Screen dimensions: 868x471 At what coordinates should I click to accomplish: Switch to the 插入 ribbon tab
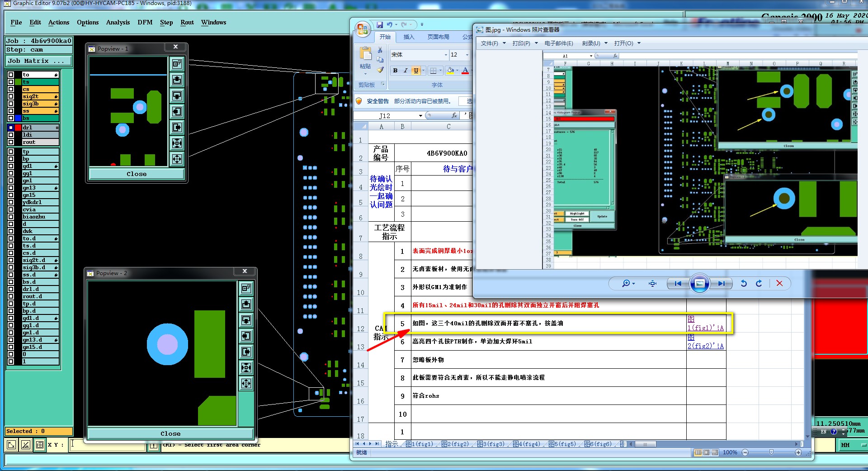[409, 37]
